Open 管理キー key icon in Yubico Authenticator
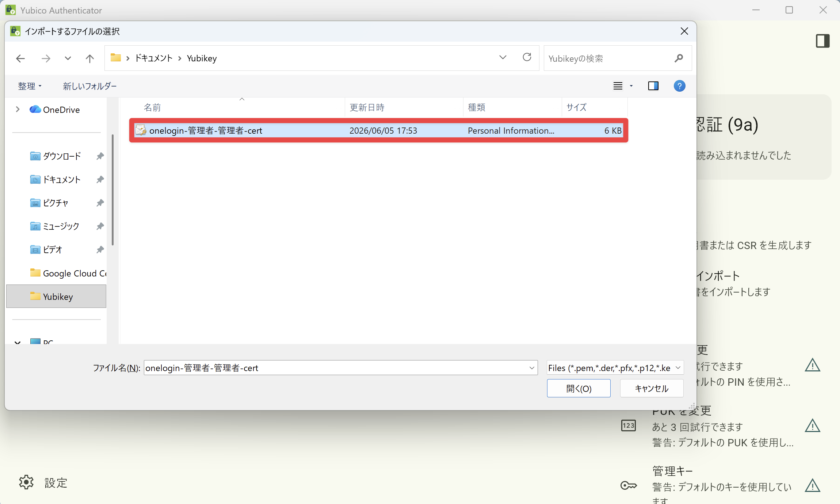This screenshot has width=840, height=504. point(629,485)
